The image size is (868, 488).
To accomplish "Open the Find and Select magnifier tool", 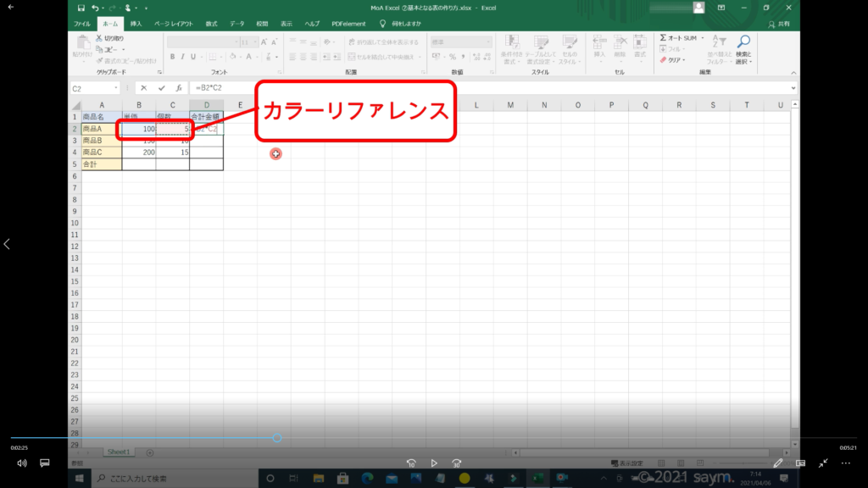I will coord(743,42).
